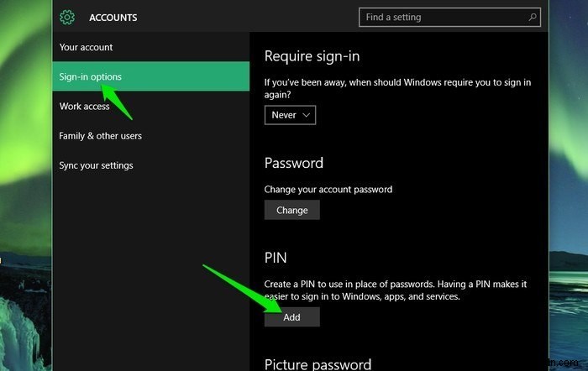Screen dimensions: 588x371
Task: Click the ACCOUNTS title text
Action: (113, 18)
